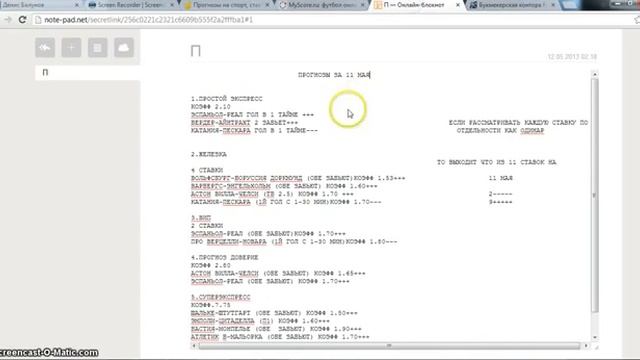Viewport: 640px width, 360px height.
Task: Switch to the Букмекерская контора tab
Action: click(513, 5)
